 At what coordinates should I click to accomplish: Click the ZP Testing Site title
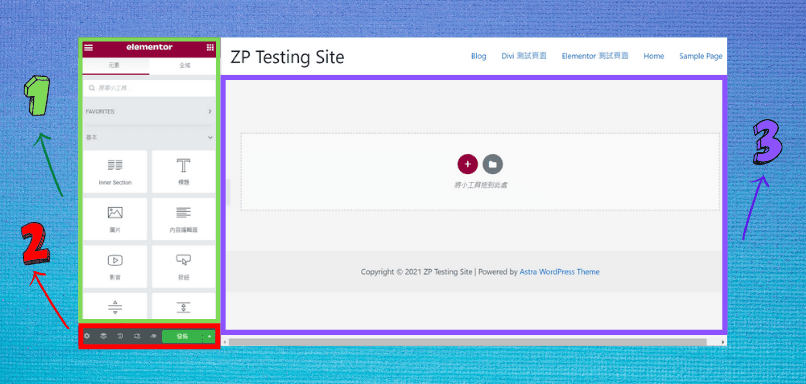(287, 57)
